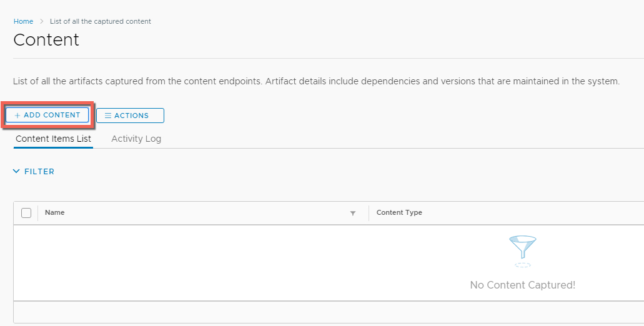Toggle the select-all checkbox in table header
Viewport: 644px width, 326px height.
26,213
